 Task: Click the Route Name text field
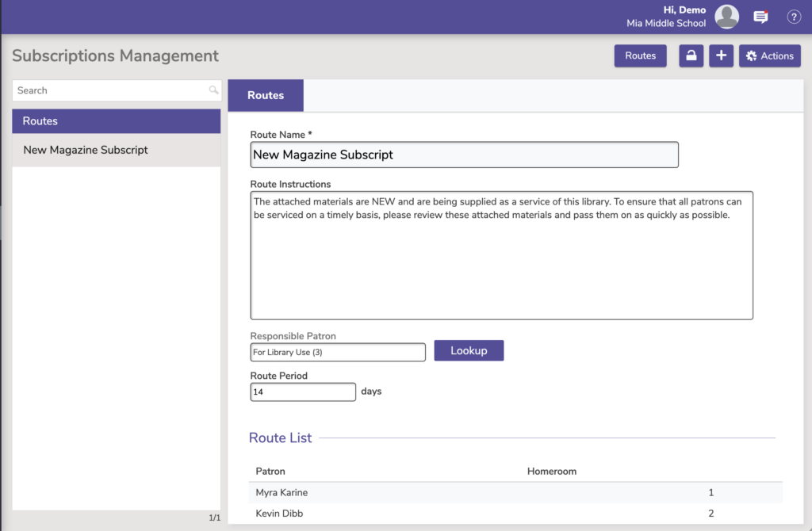tap(464, 155)
